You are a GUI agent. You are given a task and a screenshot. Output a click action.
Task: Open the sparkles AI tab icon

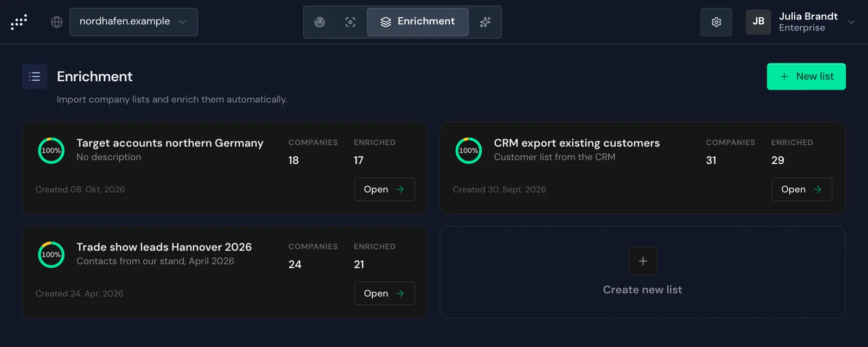click(485, 22)
